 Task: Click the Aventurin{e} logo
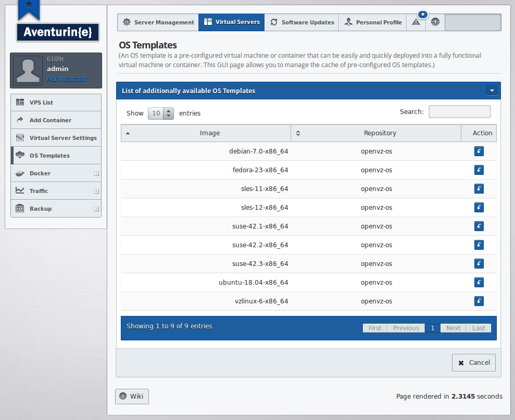click(58, 32)
